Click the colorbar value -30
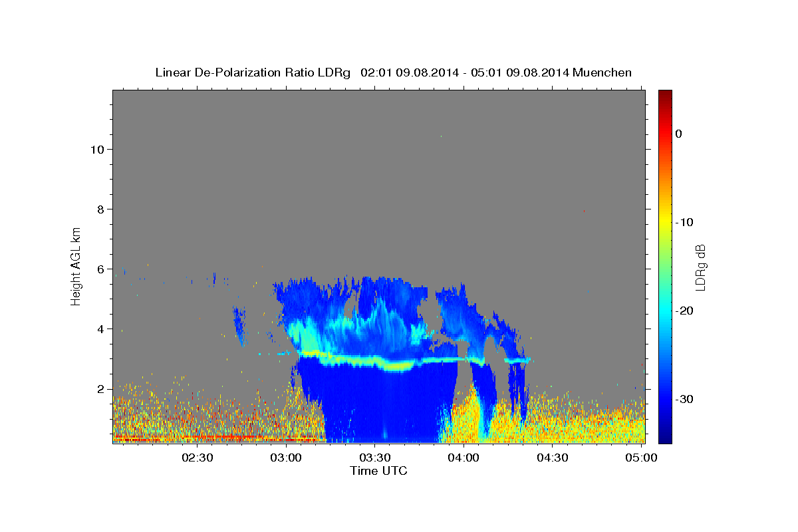This screenshot has height=532, width=798. 684,399
